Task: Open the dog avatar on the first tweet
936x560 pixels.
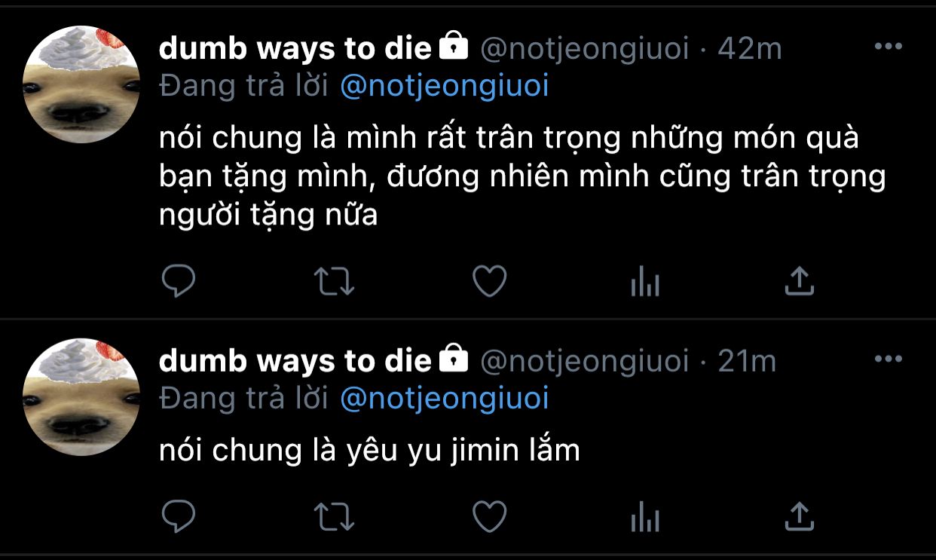Action: [82, 84]
